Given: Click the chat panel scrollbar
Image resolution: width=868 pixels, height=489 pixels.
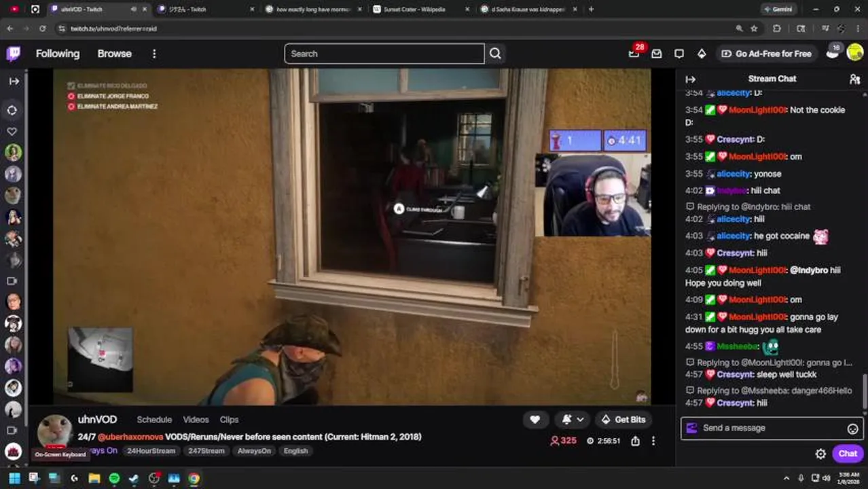Looking at the screenshot, I should [865, 391].
